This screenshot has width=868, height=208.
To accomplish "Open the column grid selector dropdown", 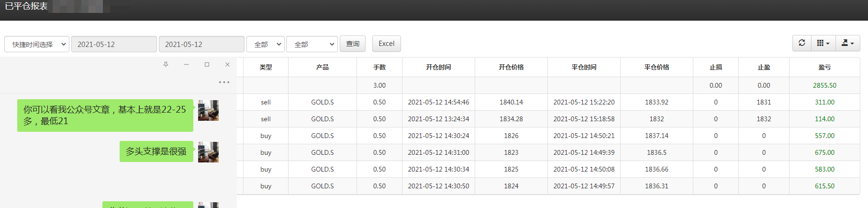I will click(x=823, y=43).
